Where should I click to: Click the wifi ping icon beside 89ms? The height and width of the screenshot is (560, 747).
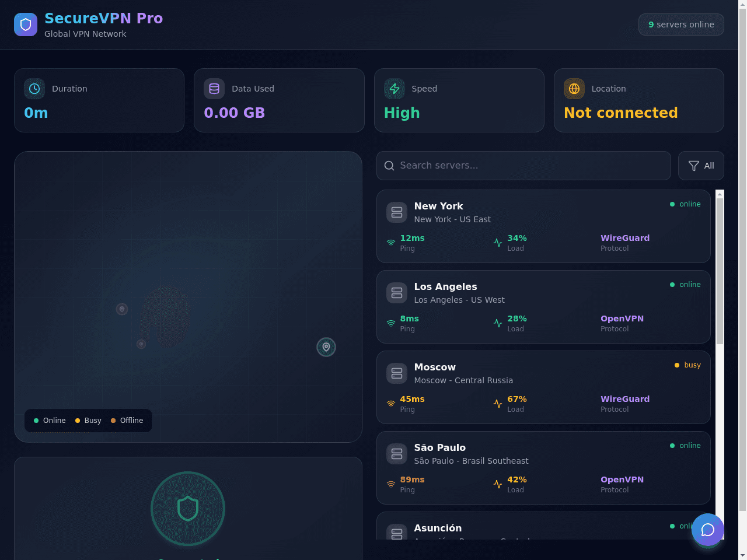[x=391, y=484]
